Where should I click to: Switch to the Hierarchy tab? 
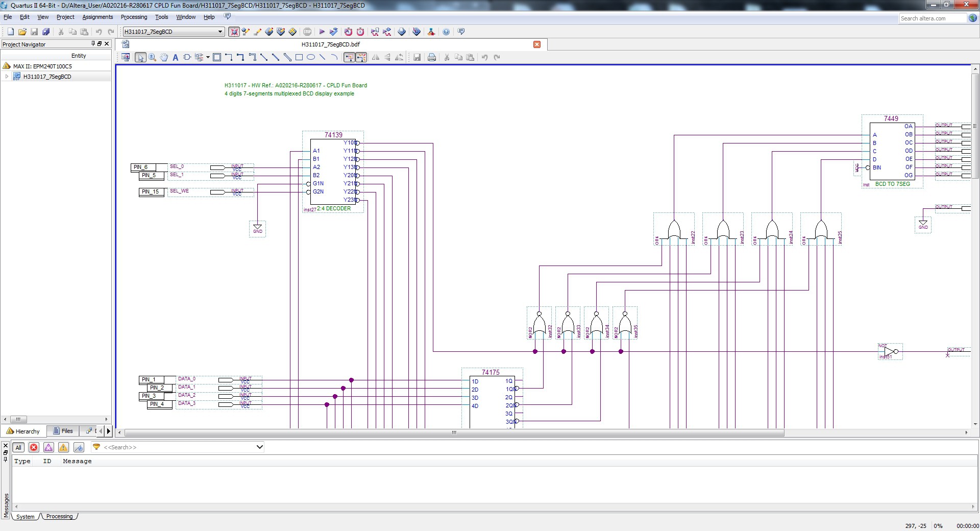23,431
